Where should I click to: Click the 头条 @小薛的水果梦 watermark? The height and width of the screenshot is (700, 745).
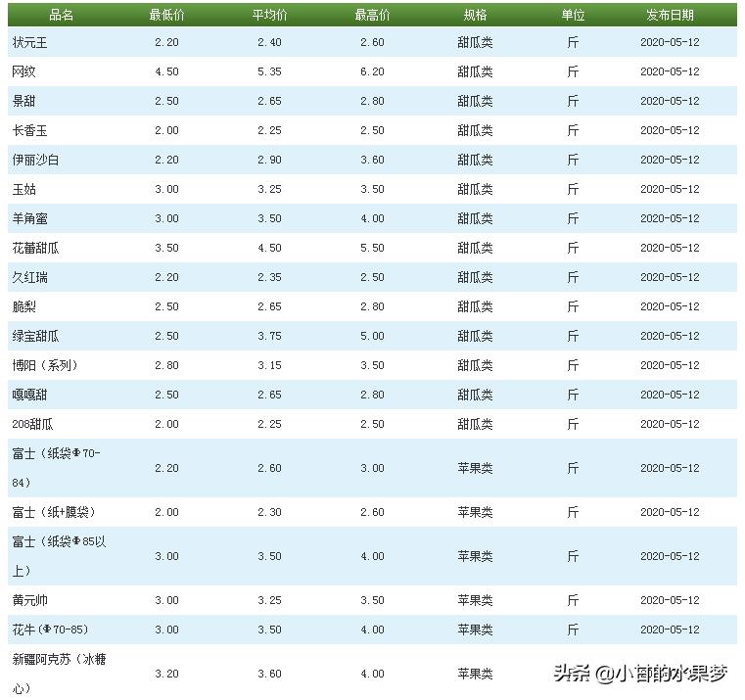640,674
